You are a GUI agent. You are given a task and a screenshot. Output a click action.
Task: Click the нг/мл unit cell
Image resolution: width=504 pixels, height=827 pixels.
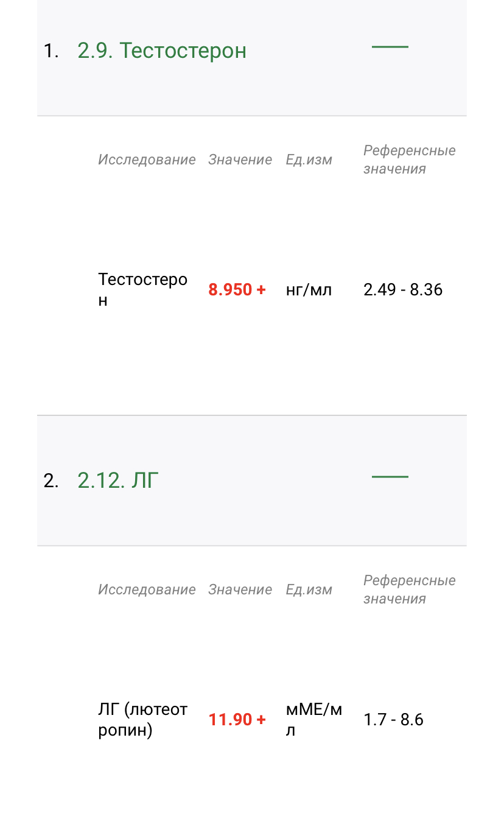point(309,289)
